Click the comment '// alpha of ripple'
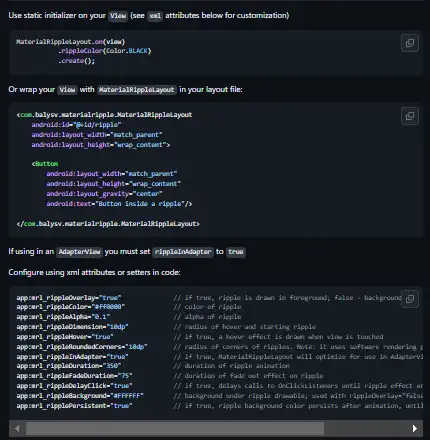This screenshot has height=440, width=430. click(207, 317)
